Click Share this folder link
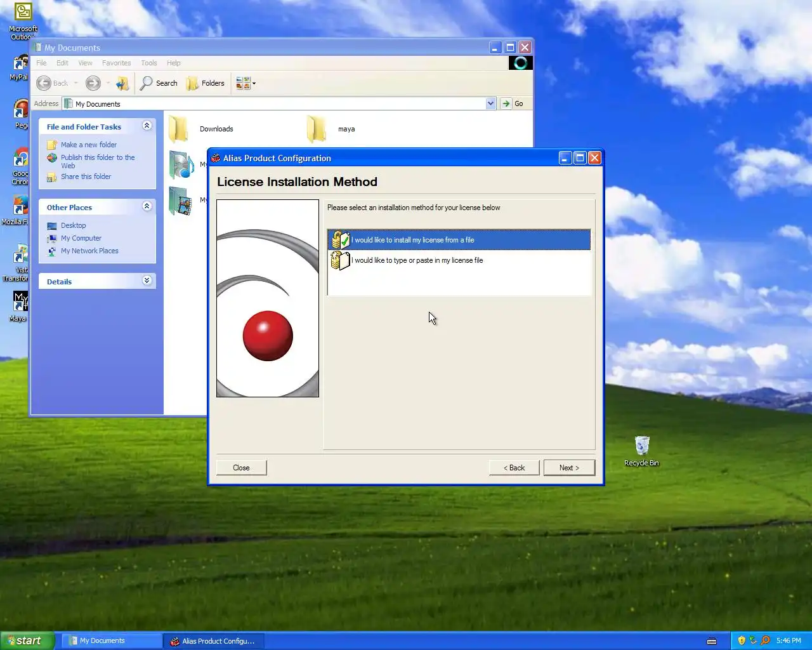The image size is (812, 650). coord(86,176)
